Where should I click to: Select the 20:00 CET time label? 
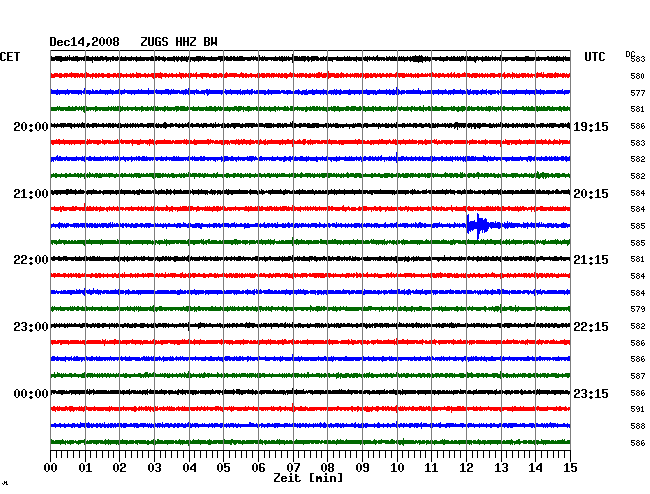31,126
